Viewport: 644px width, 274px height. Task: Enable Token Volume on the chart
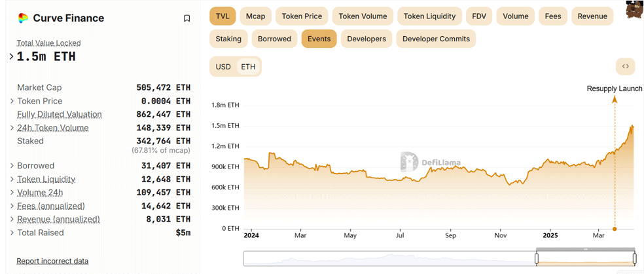[363, 16]
